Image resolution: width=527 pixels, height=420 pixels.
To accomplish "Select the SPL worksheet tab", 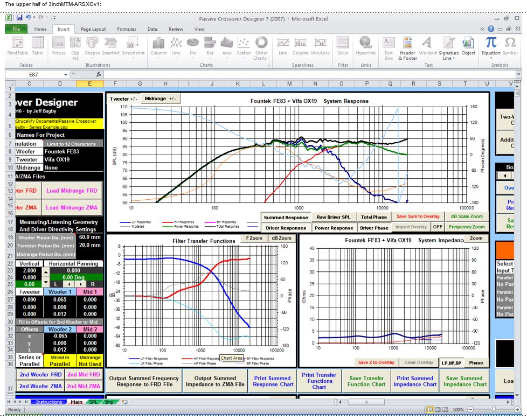I will (x=93, y=402).
